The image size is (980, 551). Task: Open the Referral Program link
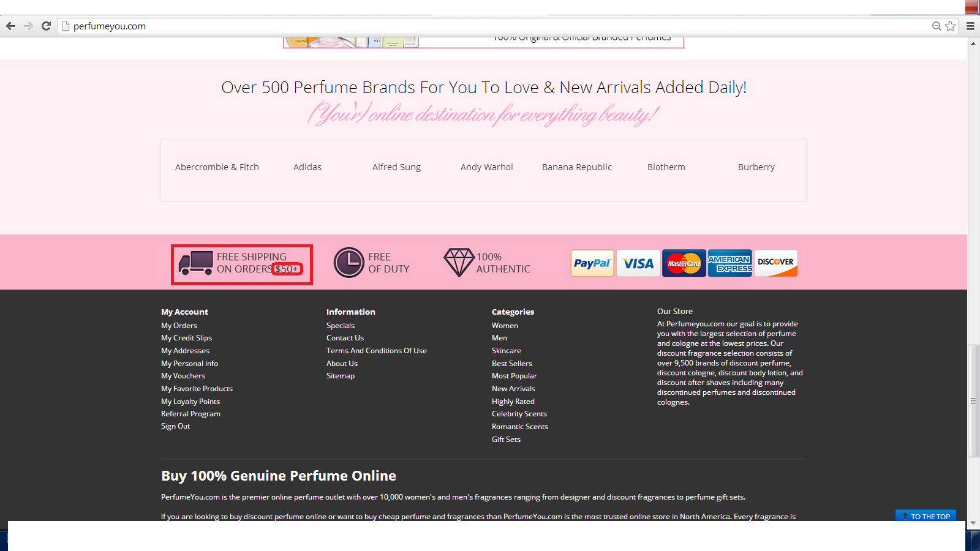click(190, 414)
